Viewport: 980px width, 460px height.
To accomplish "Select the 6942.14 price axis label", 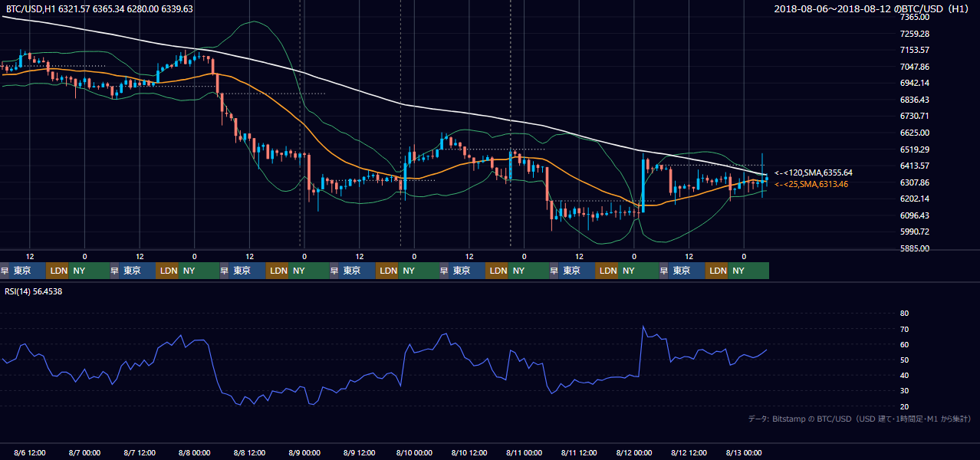I will tap(914, 83).
